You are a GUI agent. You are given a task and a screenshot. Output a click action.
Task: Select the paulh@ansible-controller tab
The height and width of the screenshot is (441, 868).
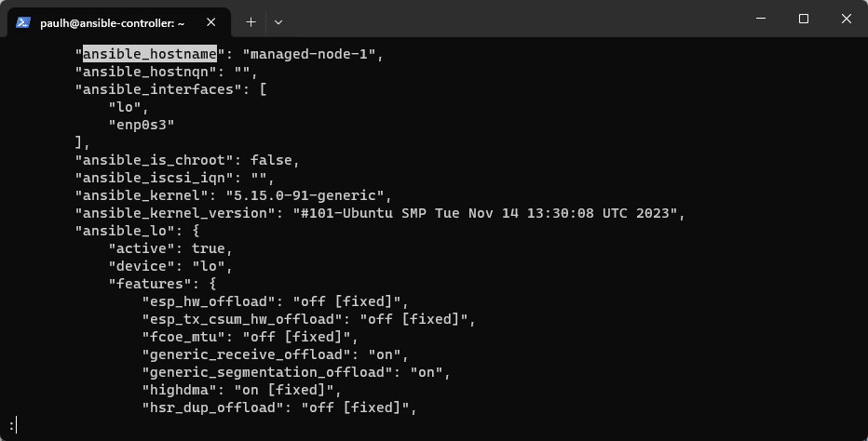[112, 21]
